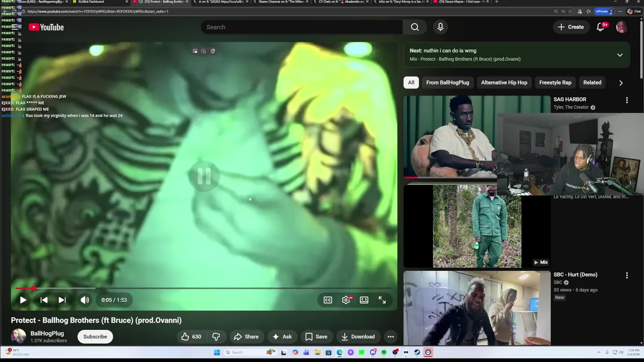Open the green jumpsuit Mix thumbnail
The image size is (644, 362).
coord(477,226)
